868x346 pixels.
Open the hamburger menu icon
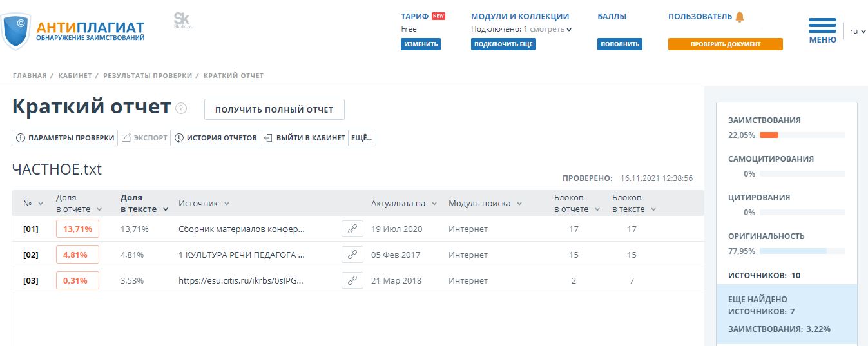point(822,26)
